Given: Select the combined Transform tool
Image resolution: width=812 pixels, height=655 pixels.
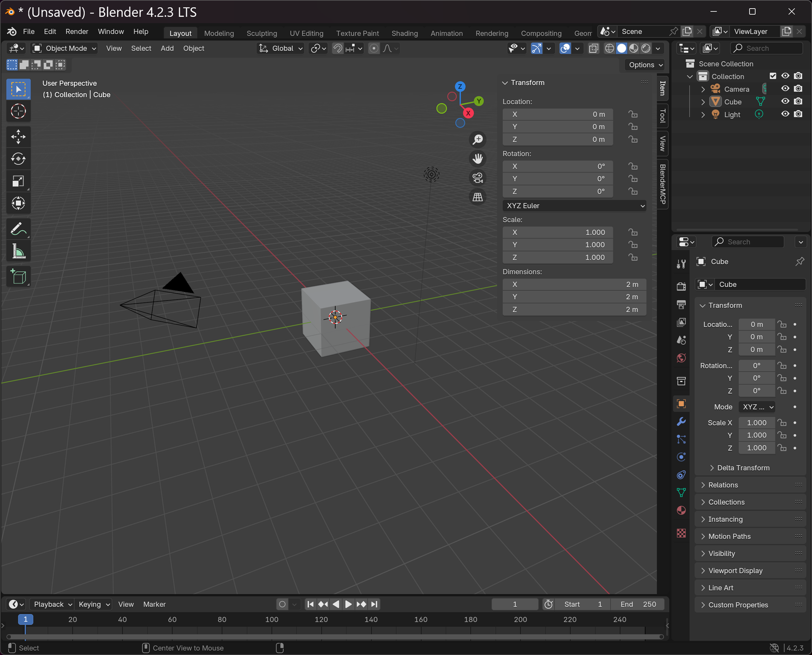Looking at the screenshot, I should [x=18, y=204].
